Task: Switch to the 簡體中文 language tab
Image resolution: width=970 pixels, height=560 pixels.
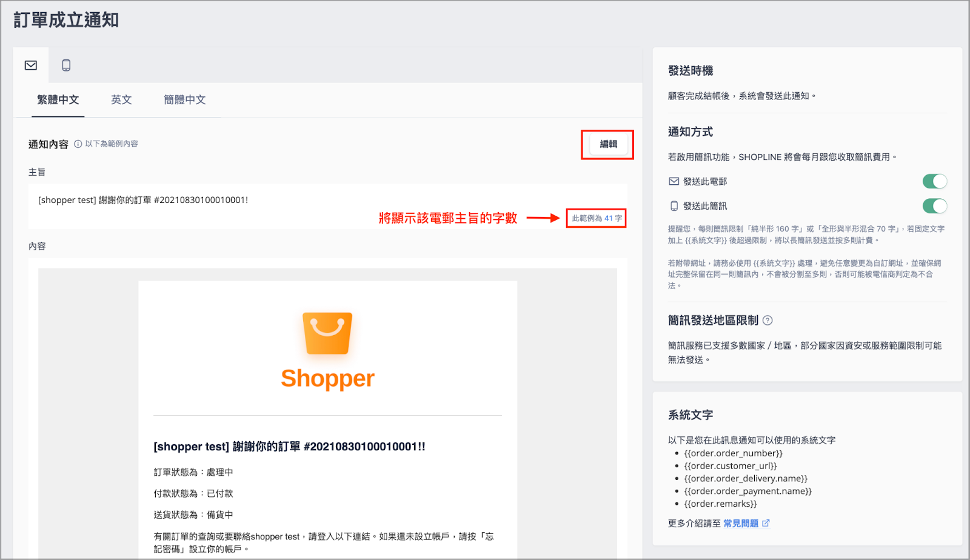Action: [185, 100]
